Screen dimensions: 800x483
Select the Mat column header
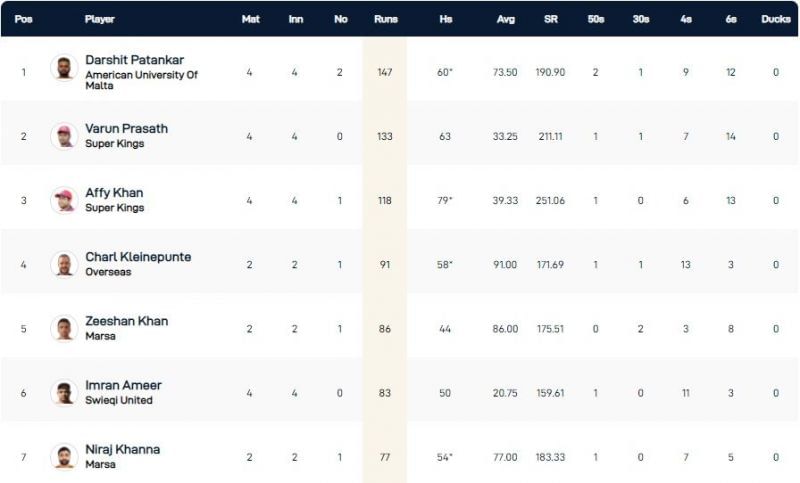250,19
